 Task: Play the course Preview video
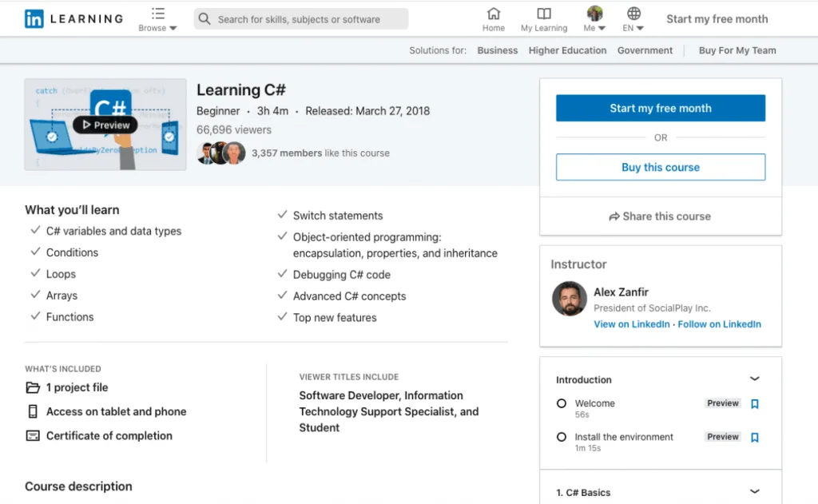[105, 125]
